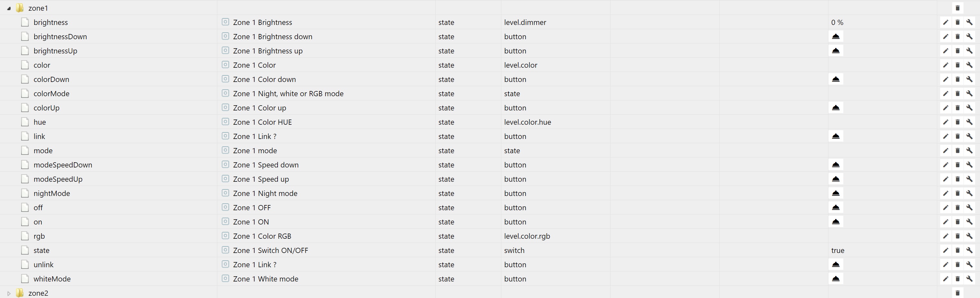Select the unlink tree item
This screenshot has height=298, width=980.
tap(43, 265)
